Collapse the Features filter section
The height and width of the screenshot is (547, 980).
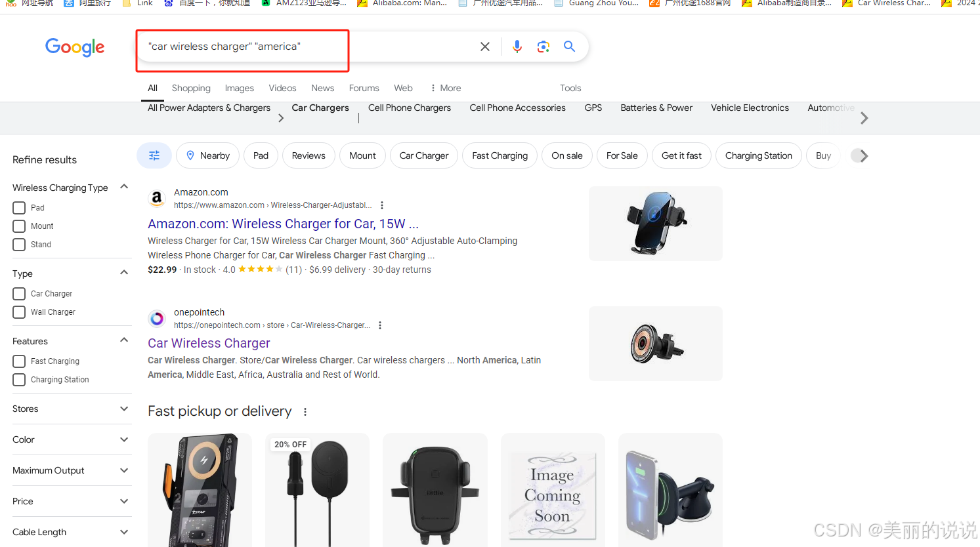click(x=124, y=340)
